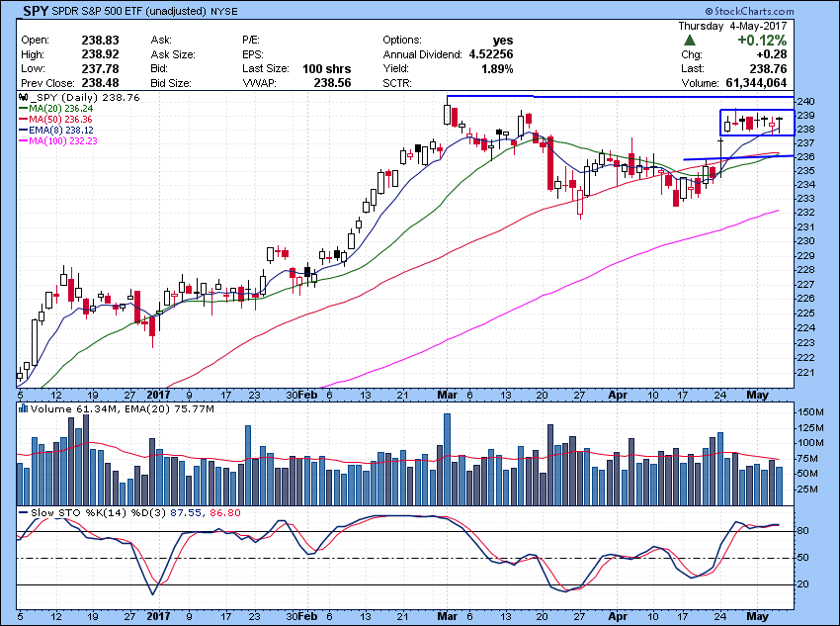Click the 'P/E:' label
This screenshot has width=840, height=626.
point(251,41)
